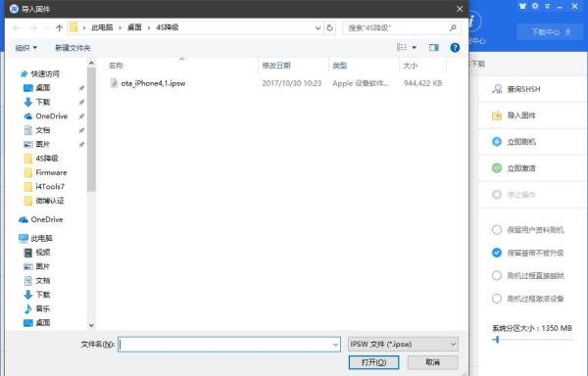The width and height of the screenshot is (588, 376).
Task: Click the 4S降级 breadcrumb segment
Action: point(168,27)
